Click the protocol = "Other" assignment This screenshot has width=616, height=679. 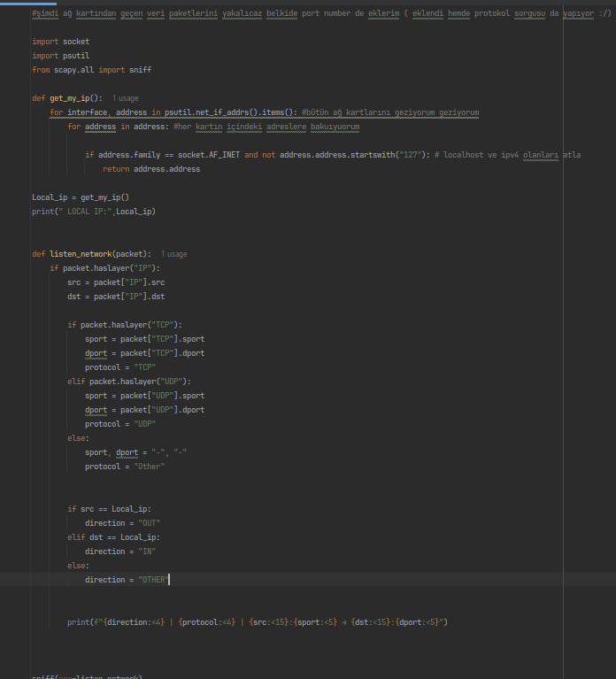pos(124,467)
